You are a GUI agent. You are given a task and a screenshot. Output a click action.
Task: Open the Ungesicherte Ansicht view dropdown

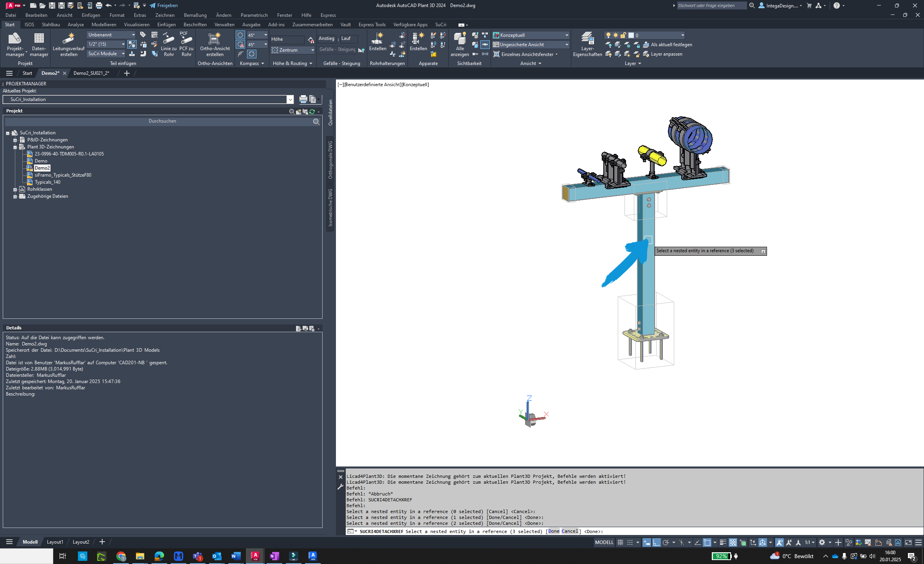(x=531, y=45)
